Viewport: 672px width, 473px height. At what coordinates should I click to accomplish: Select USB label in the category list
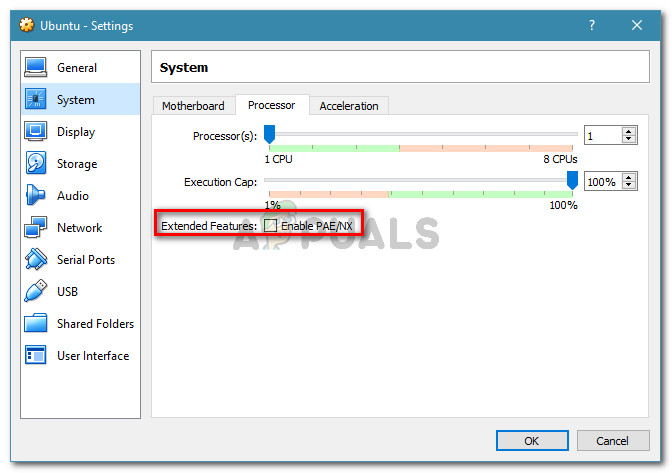pos(67,291)
